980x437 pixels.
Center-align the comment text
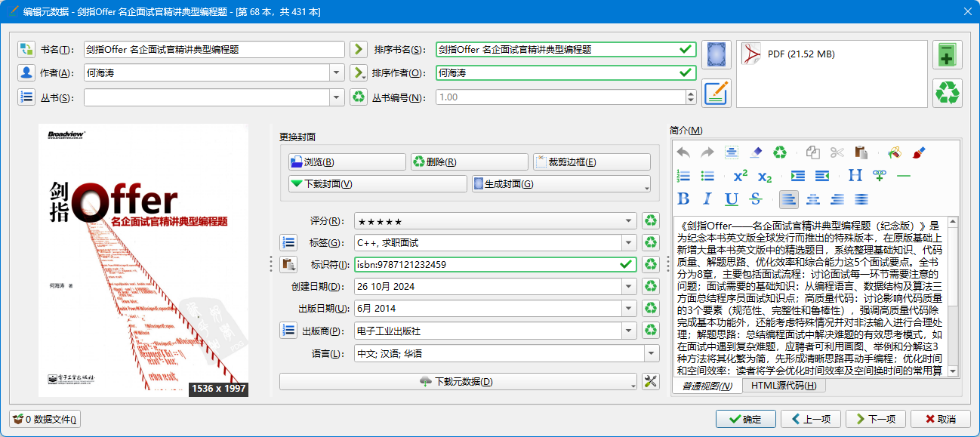(x=813, y=199)
